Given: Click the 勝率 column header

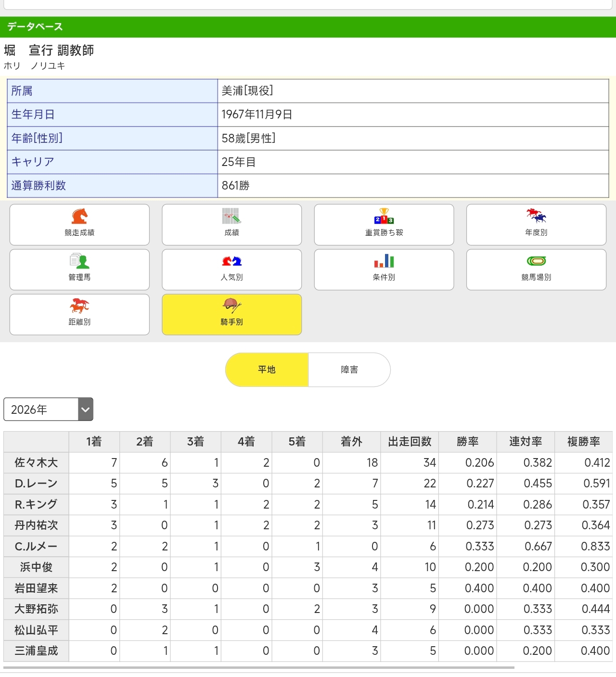Looking at the screenshot, I should pyautogui.click(x=467, y=442).
